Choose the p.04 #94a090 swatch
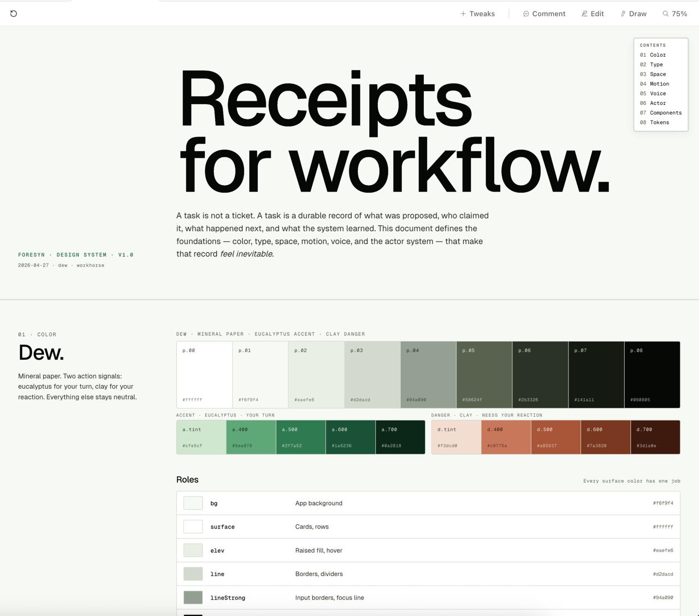The width and height of the screenshot is (699, 616). pyautogui.click(x=428, y=375)
